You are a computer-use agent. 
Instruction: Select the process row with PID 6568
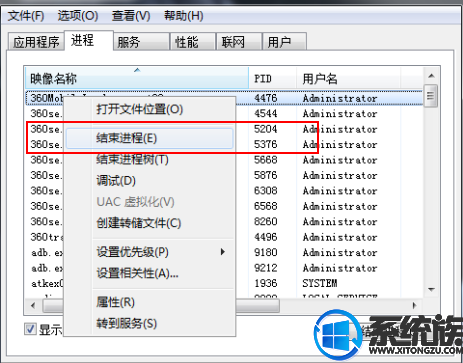tap(224, 206)
